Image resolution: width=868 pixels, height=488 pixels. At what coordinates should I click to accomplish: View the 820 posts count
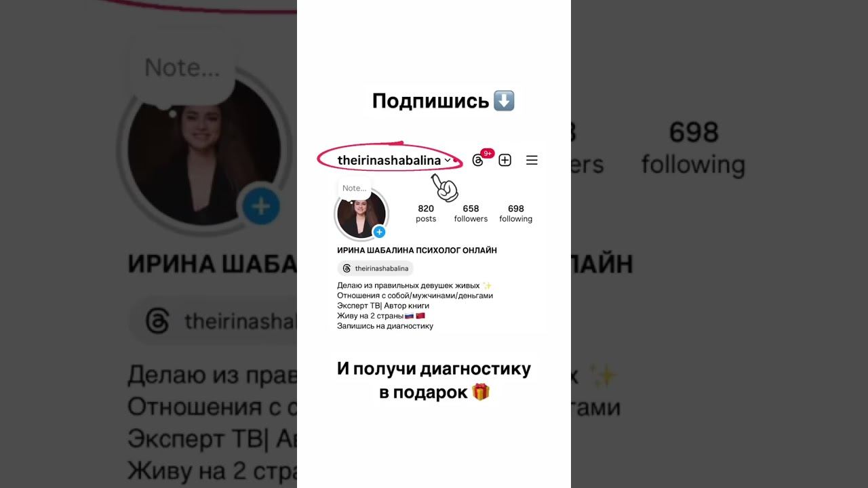426,213
